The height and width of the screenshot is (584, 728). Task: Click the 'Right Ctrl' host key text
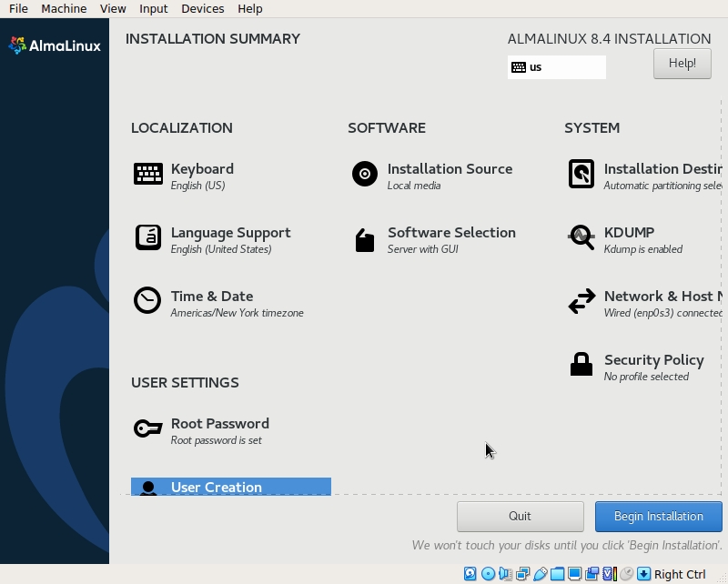[x=680, y=574]
